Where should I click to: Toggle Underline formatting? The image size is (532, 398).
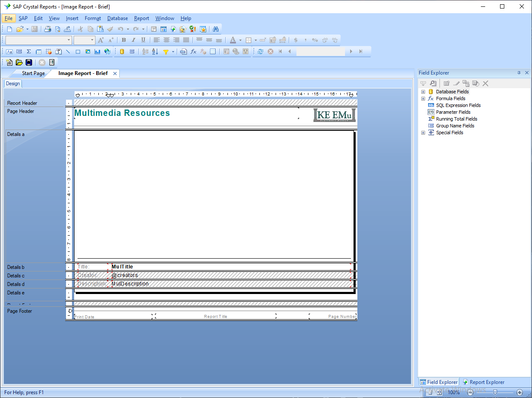143,40
